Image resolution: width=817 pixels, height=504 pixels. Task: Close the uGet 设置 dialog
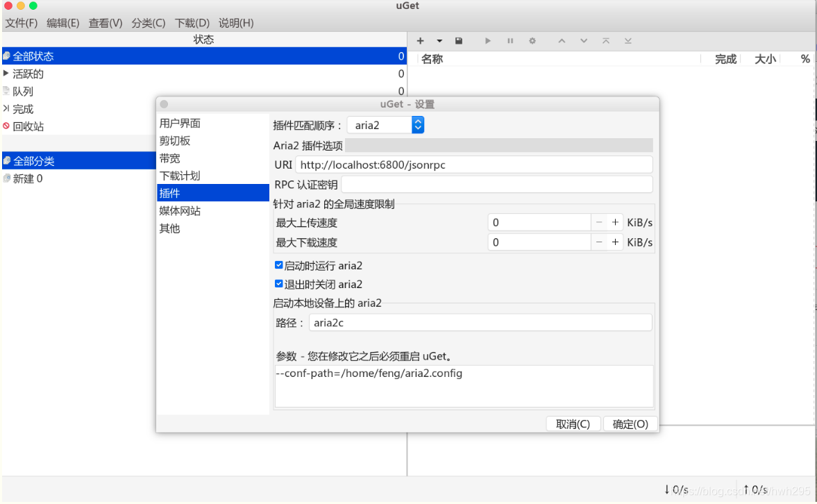click(x=164, y=104)
